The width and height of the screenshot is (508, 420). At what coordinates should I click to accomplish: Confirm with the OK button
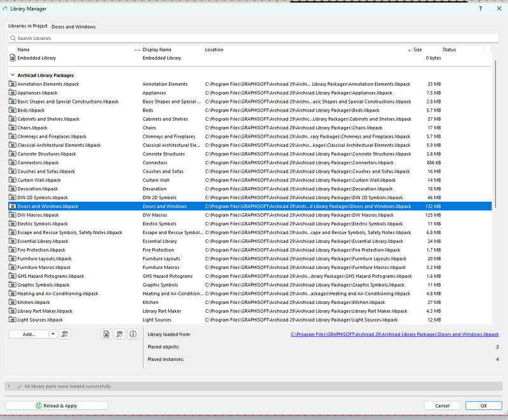tap(484, 406)
